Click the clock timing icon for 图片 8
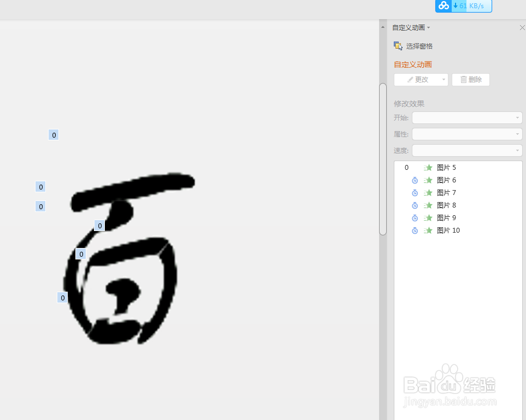The image size is (526, 420). (415, 205)
